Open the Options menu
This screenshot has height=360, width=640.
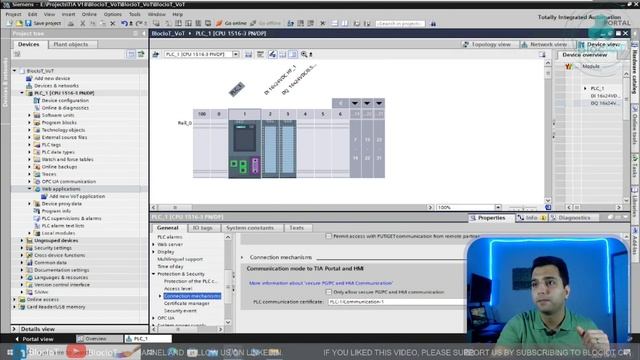click(113, 14)
